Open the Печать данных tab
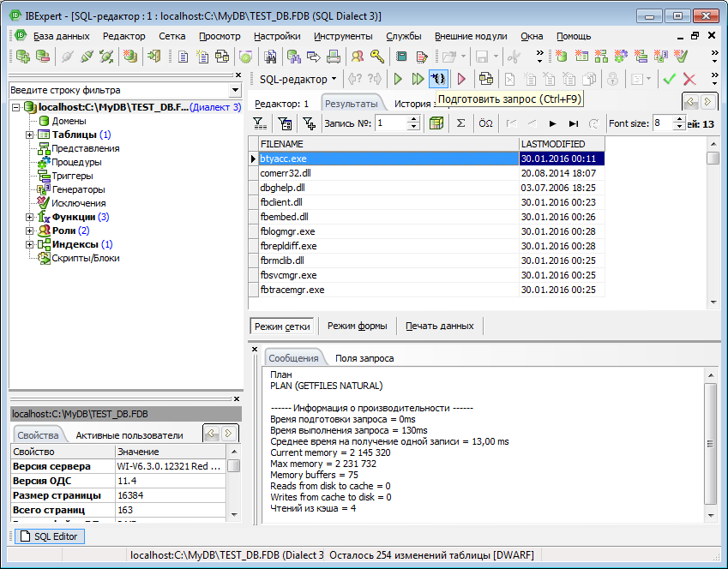 point(440,326)
